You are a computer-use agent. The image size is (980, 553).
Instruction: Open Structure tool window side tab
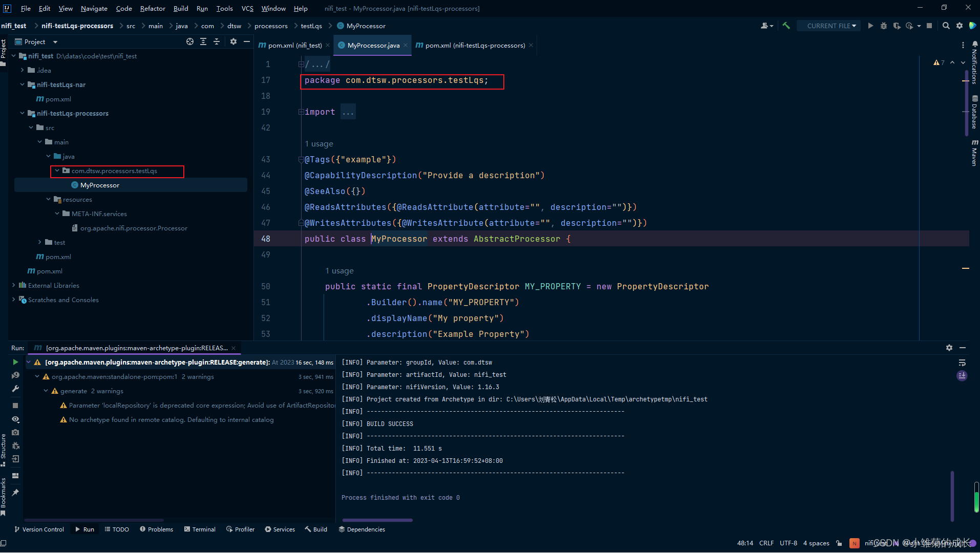(x=3, y=450)
